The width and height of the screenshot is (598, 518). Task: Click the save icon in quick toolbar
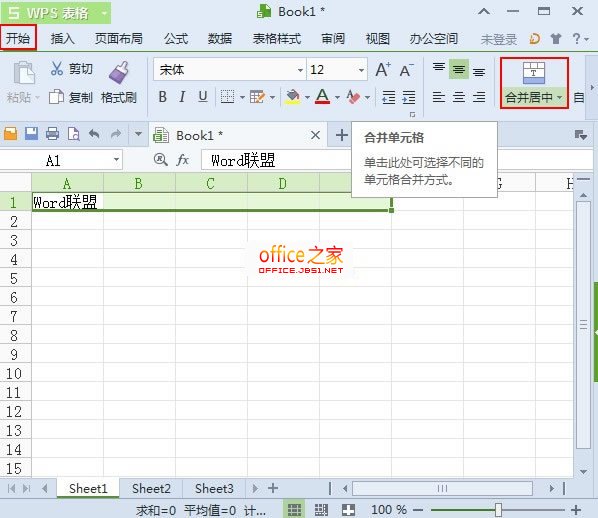coord(31,134)
